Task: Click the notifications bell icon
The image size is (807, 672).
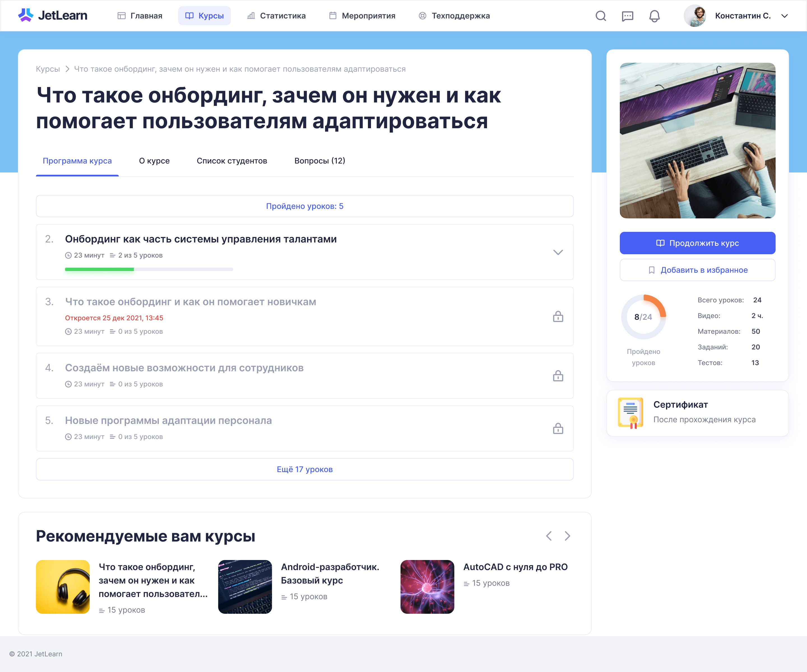Action: pyautogui.click(x=654, y=16)
